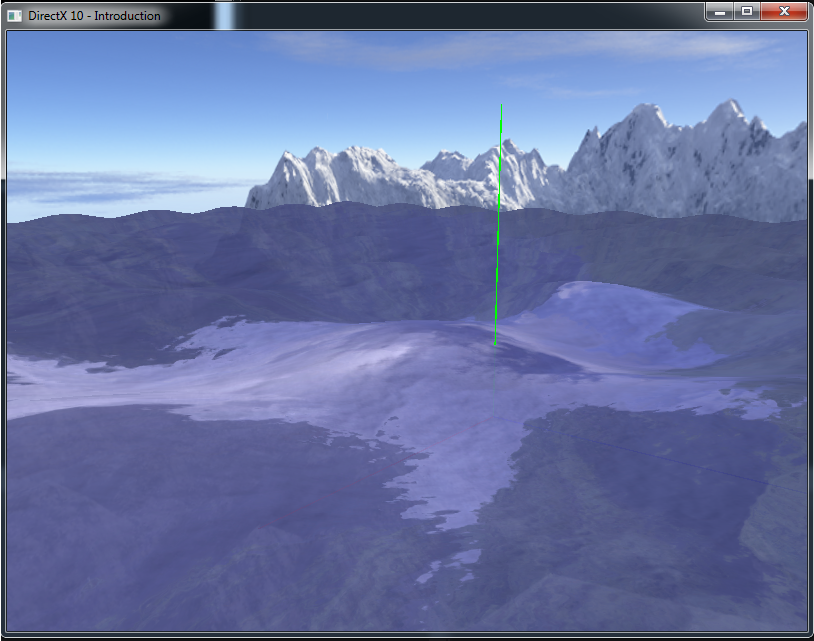Click the application icon in the title bar

(14, 16)
